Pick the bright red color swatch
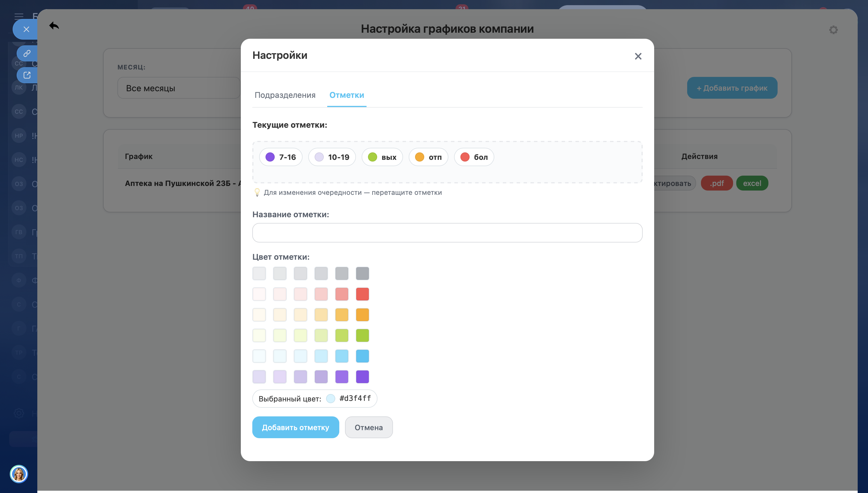Viewport: 868px width, 493px height. click(362, 294)
